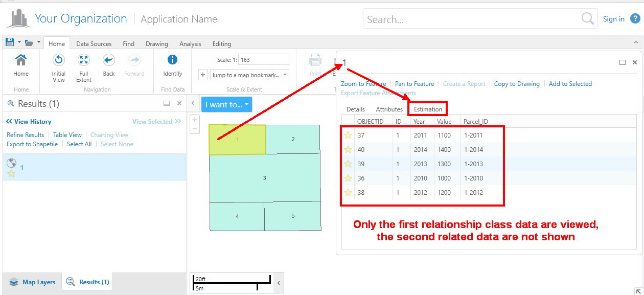
Task: Click Zoom to Feature link
Action: (363, 84)
